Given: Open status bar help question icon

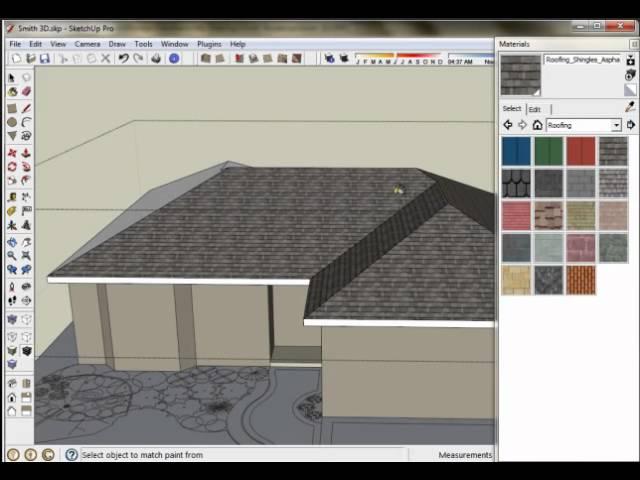Looking at the screenshot, I should pyautogui.click(x=71, y=455).
